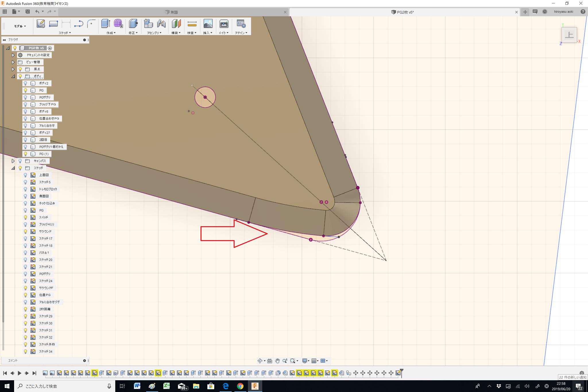The width and height of the screenshot is (588, 392).
Task: Toggle lightbulb for スケッチ17 sketch
Action: click(x=25, y=239)
